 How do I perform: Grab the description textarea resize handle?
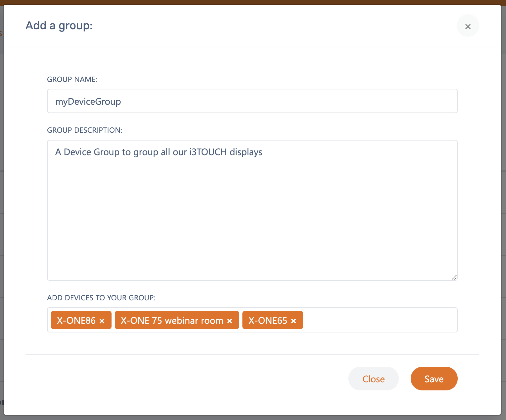click(x=454, y=277)
